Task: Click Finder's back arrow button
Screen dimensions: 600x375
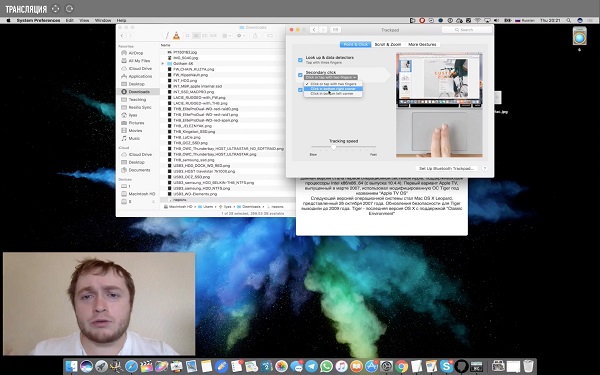Action: click(x=122, y=36)
